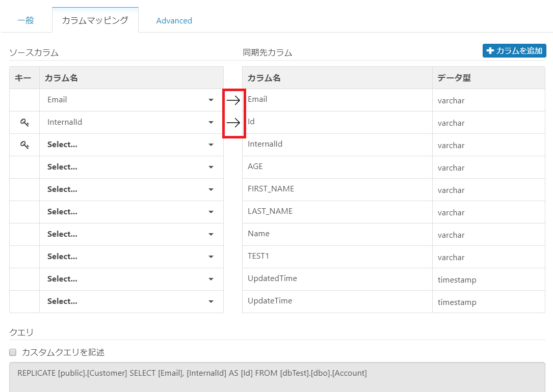Viewport: 553px width, 392px height.
Task: Open the Advanced tab
Action: (174, 21)
